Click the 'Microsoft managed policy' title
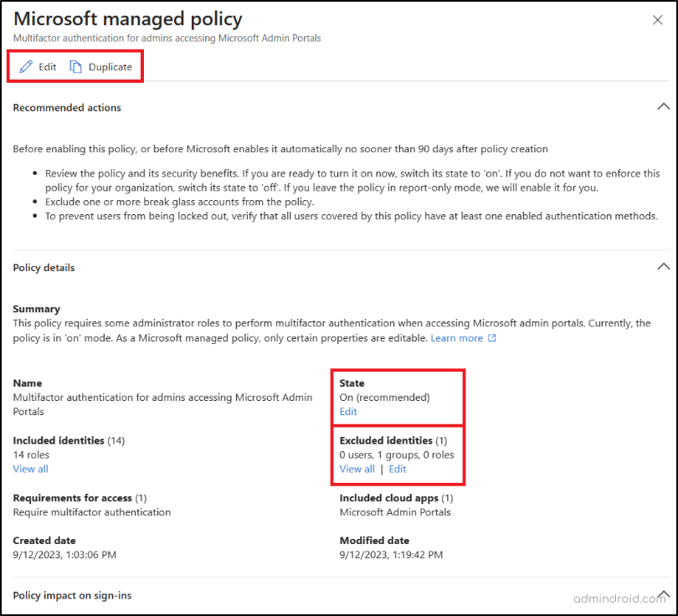Image resolution: width=678 pixels, height=616 pixels. (128, 19)
